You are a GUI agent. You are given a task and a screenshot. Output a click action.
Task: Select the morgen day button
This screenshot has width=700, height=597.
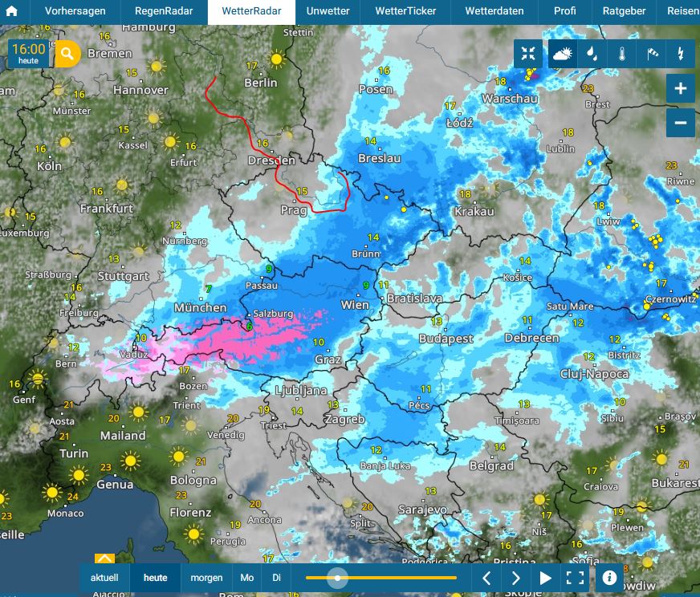[206, 578]
